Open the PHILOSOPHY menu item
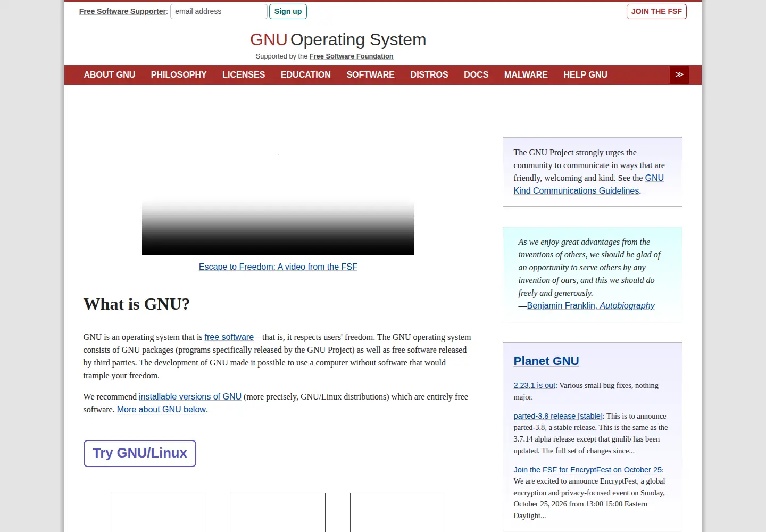Image resolution: width=766 pixels, height=532 pixels. point(179,75)
